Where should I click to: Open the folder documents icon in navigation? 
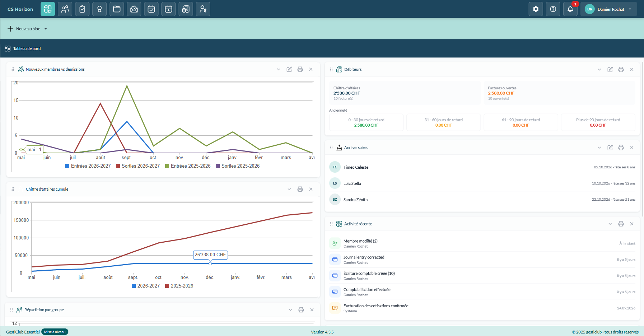(x=117, y=9)
